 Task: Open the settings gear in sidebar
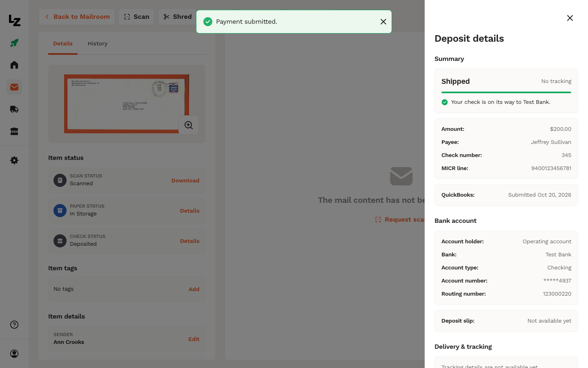coord(14,160)
